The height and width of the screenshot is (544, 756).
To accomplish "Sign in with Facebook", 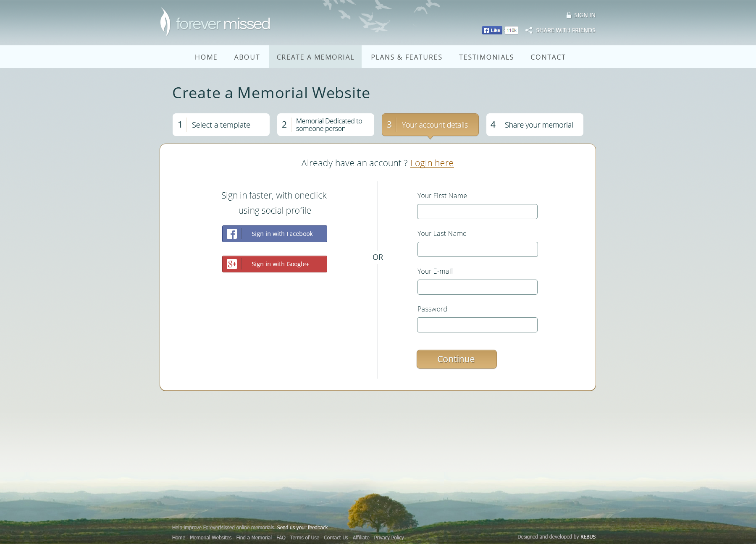I will pos(275,234).
